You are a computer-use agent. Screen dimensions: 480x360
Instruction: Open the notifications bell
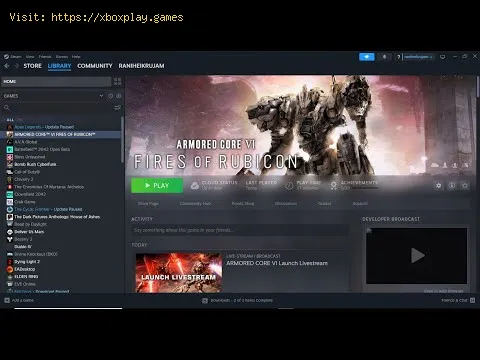click(x=384, y=57)
